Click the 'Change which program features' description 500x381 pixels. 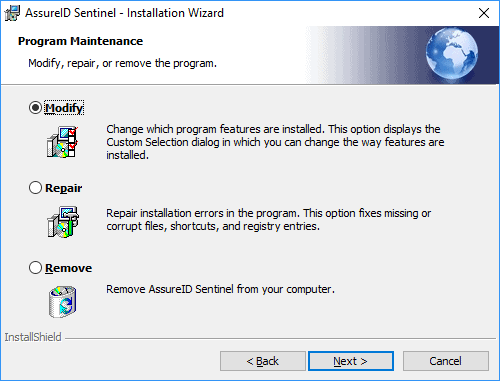coord(275,142)
